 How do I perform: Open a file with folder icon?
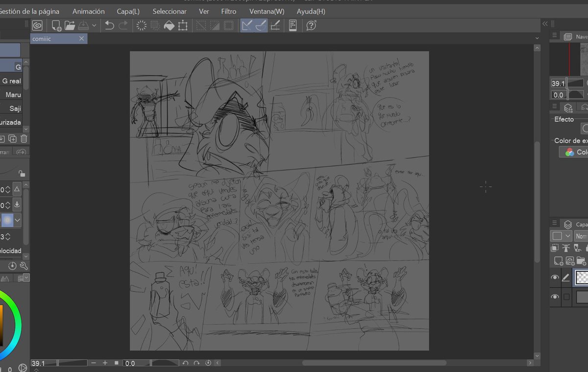click(70, 25)
